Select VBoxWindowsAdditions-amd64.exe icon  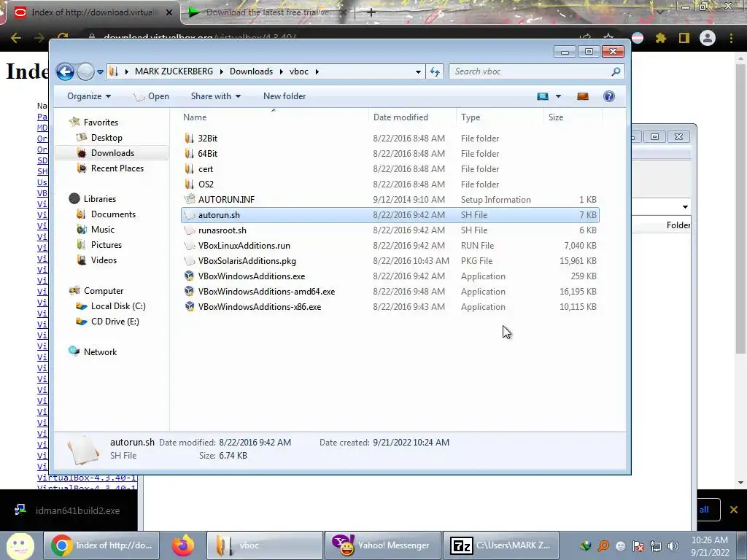pos(190,292)
